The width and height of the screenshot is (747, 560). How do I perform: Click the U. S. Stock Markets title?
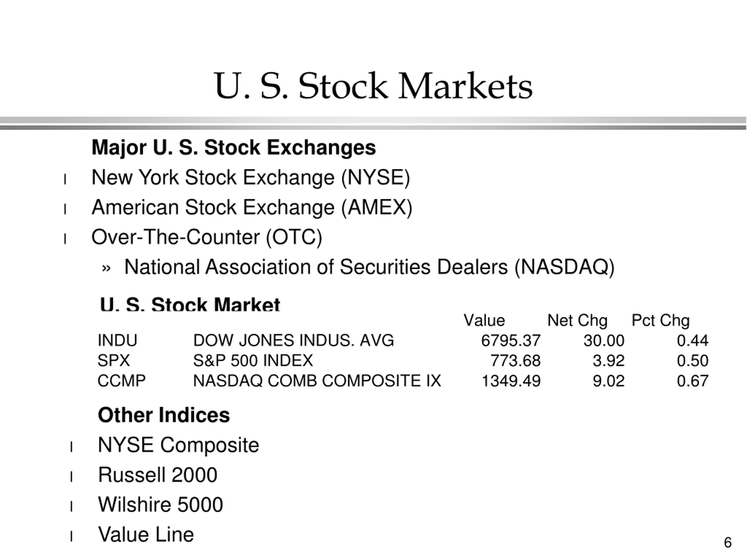coord(373,86)
